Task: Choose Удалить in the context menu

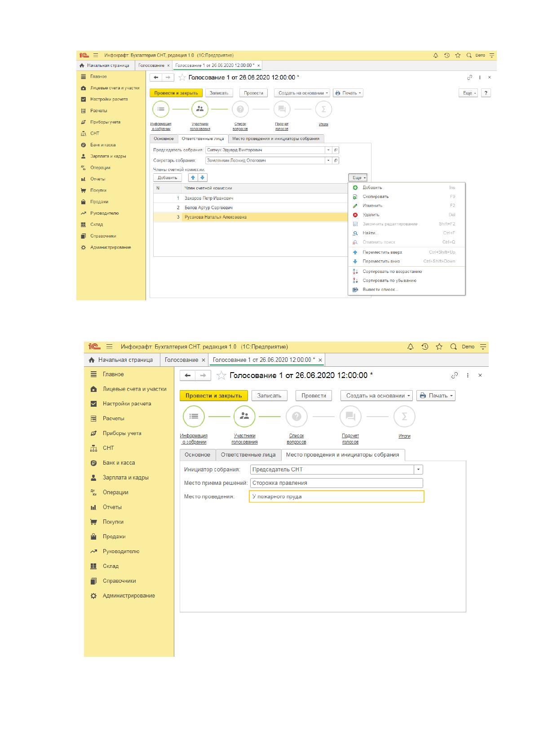Action: [x=407, y=215]
